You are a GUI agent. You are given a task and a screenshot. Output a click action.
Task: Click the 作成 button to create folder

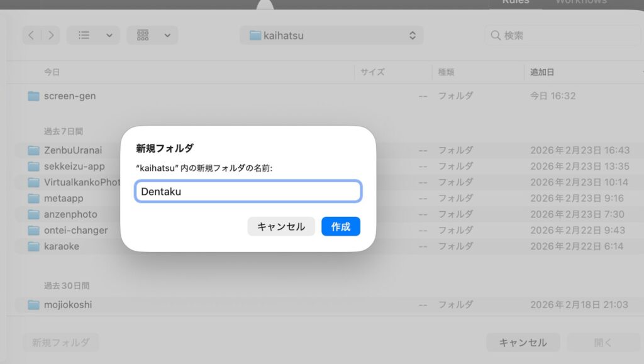[340, 226]
